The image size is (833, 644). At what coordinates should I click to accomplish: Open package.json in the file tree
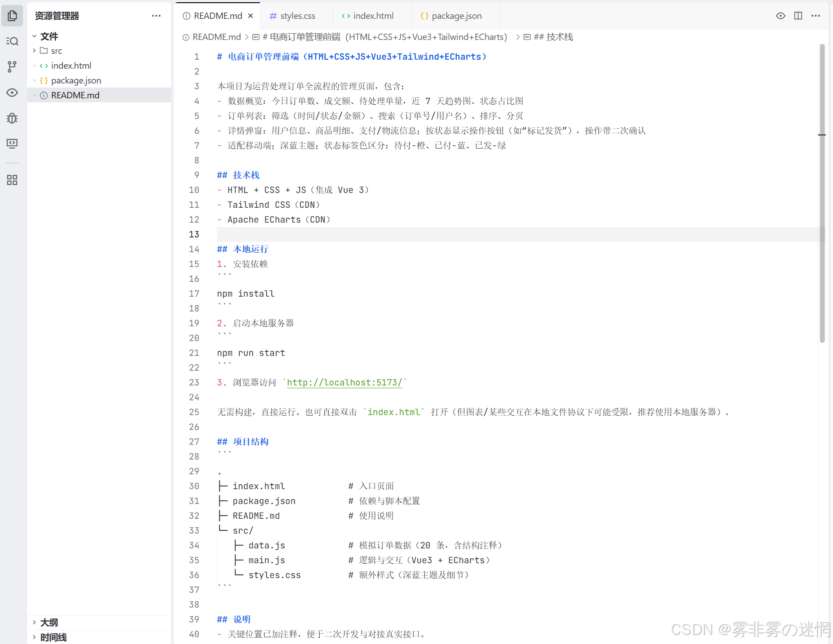click(76, 80)
